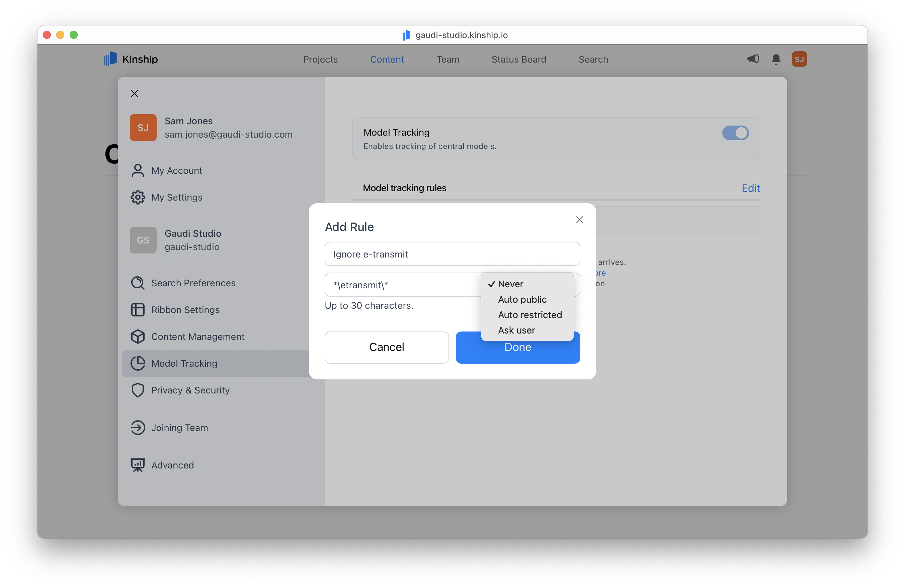The width and height of the screenshot is (905, 588).
Task: Switch to the Projects tab
Action: (320, 59)
